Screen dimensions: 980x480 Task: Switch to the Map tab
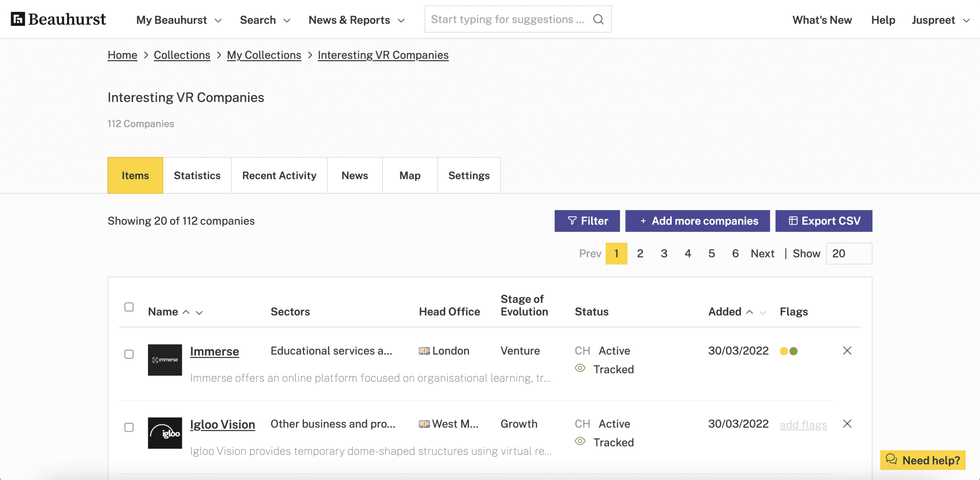[410, 175]
